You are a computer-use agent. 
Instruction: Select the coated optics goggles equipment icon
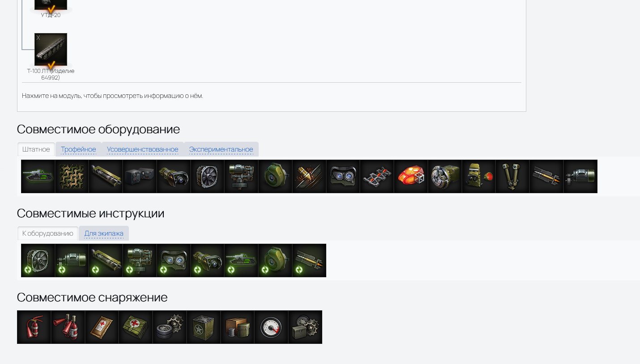pos(343,177)
